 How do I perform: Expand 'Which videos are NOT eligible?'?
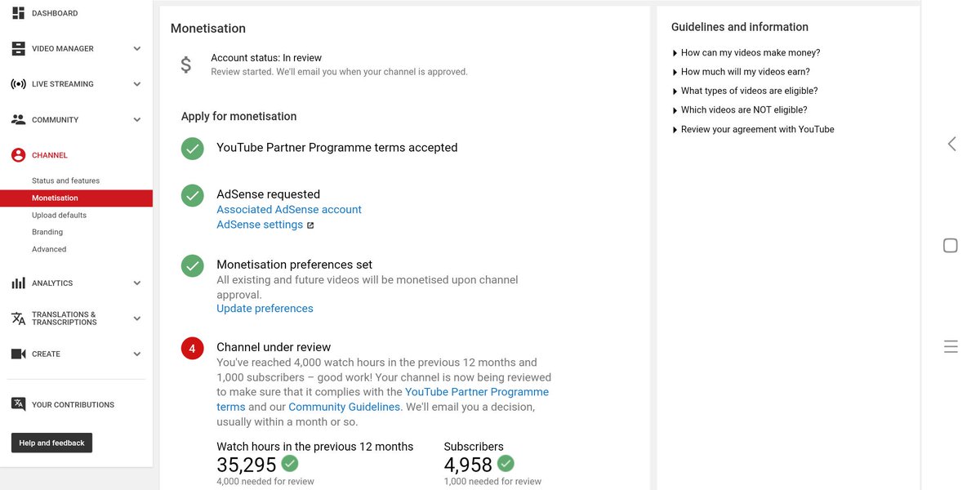coord(743,110)
